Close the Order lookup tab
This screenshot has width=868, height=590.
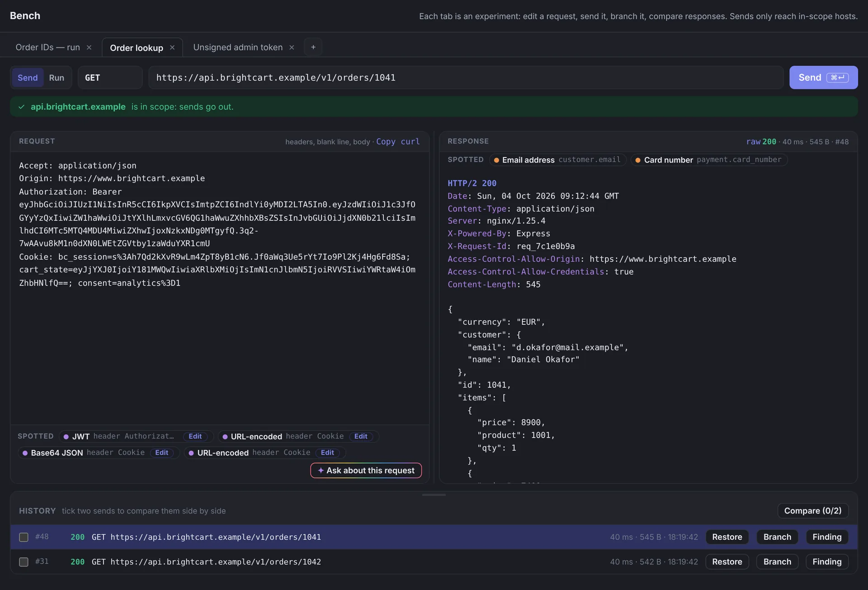(172, 48)
